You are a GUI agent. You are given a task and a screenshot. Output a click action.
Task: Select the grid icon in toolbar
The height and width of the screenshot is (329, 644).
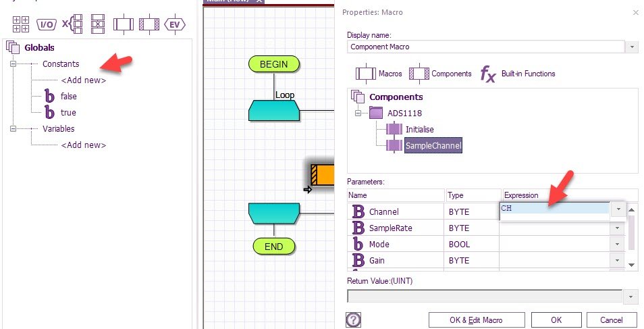(x=21, y=25)
